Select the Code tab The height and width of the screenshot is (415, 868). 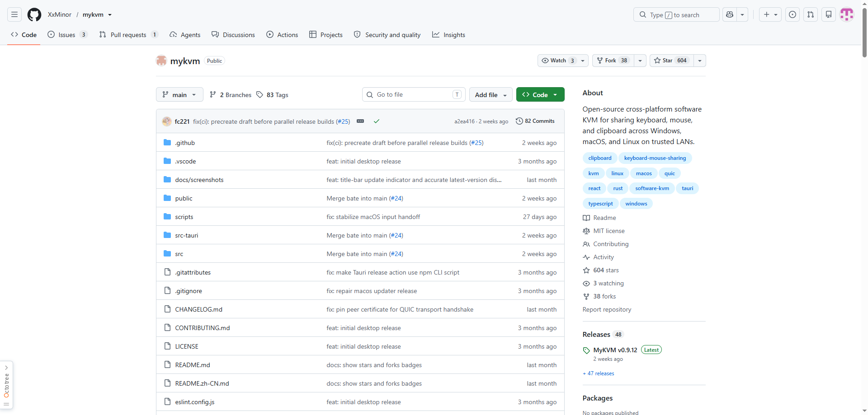pos(24,35)
